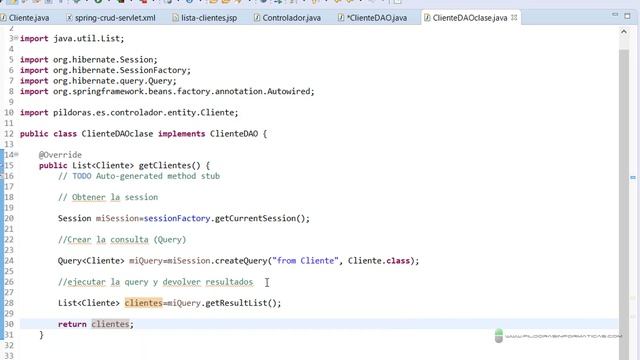Image resolution: width=640 pixels, height=360 pixels.
Task: Click the class name 'ClienteDAOclase' on line 12
Action: [117, 134]
